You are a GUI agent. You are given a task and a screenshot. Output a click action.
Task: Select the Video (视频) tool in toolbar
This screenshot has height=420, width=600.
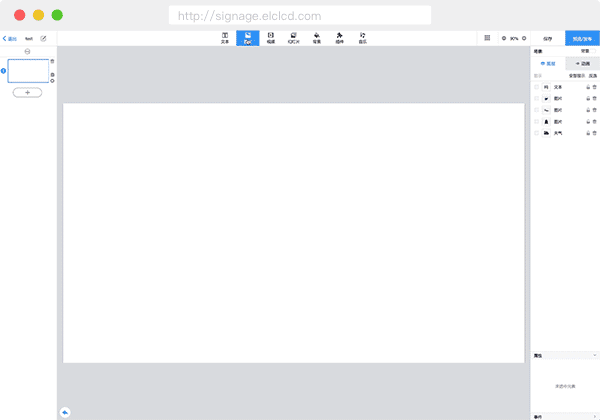(x=271, y=38)
